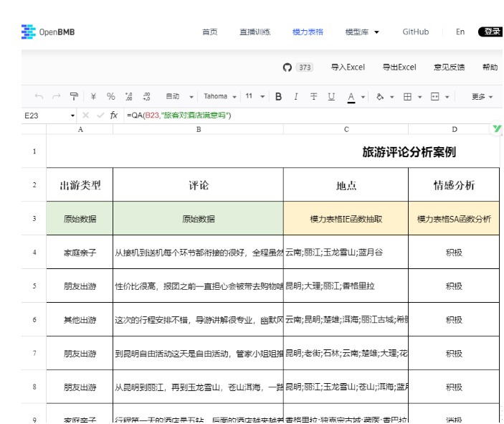
Task: Select column C header
Action: [x=346, y=129]
